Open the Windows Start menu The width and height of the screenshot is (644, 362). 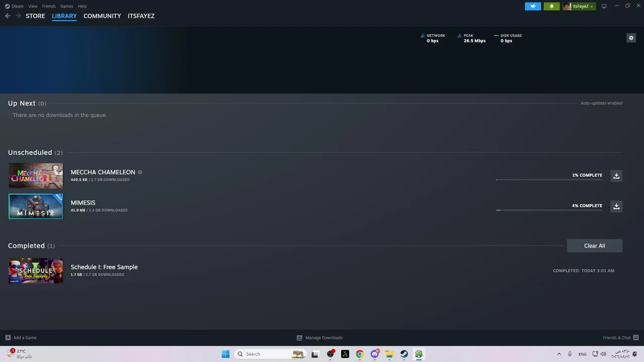click(x=225, y=354)
